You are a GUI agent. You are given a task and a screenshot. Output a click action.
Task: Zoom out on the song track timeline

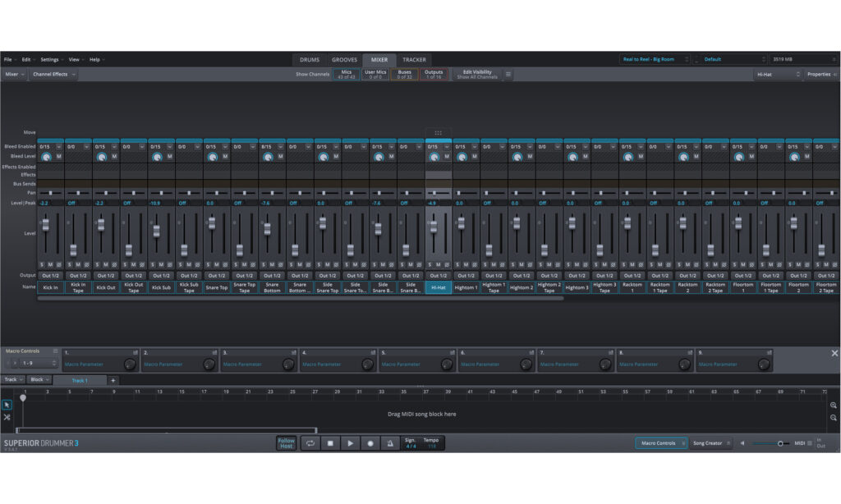pos(833,418)
